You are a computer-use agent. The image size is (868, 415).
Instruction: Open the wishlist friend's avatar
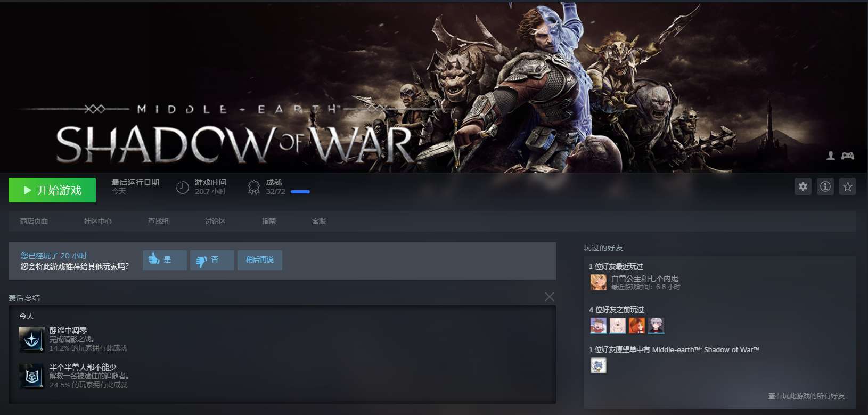599,365
